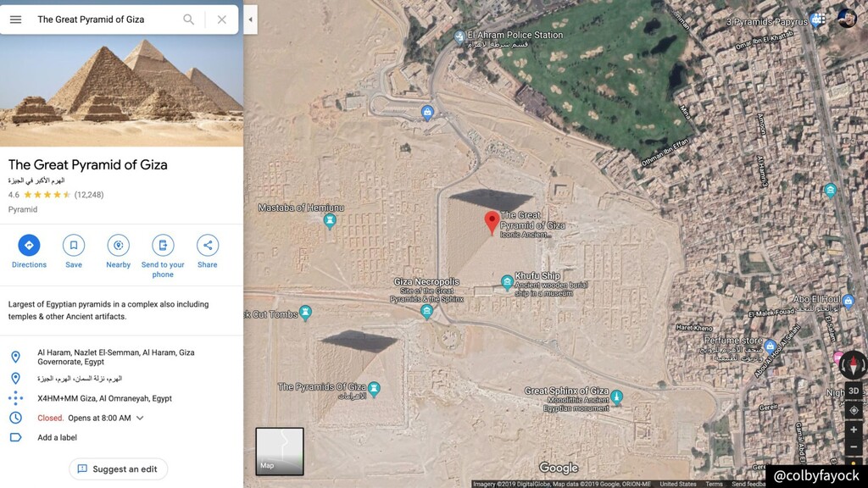Image resolution: width=868 pixels, height=488 pixels.
Task: Select Send to your phone
Action: (x=163, y=245)
